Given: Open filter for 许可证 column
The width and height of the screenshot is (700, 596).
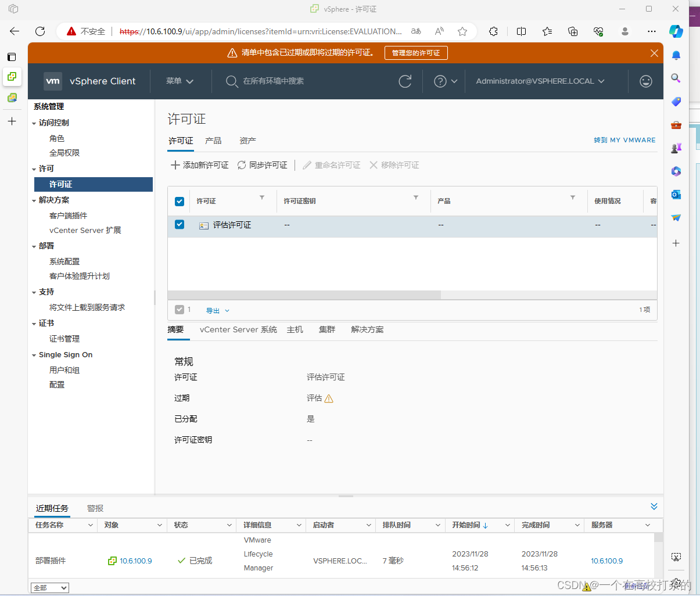Looking at the screenshot, I should click(x=262, y=198).
